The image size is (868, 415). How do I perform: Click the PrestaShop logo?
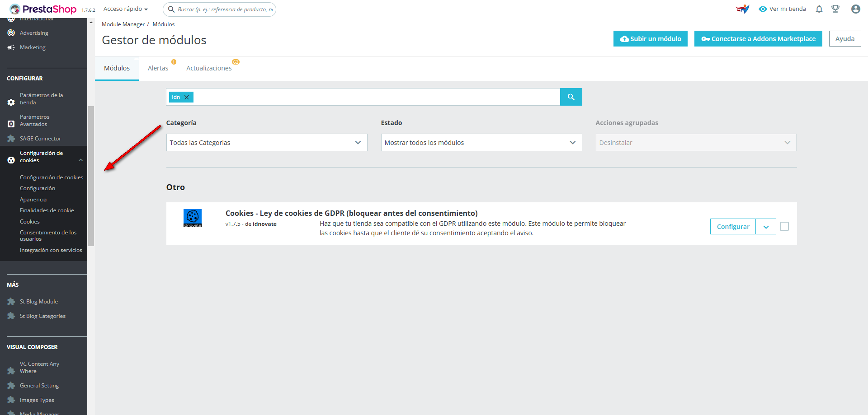point(43,9)
